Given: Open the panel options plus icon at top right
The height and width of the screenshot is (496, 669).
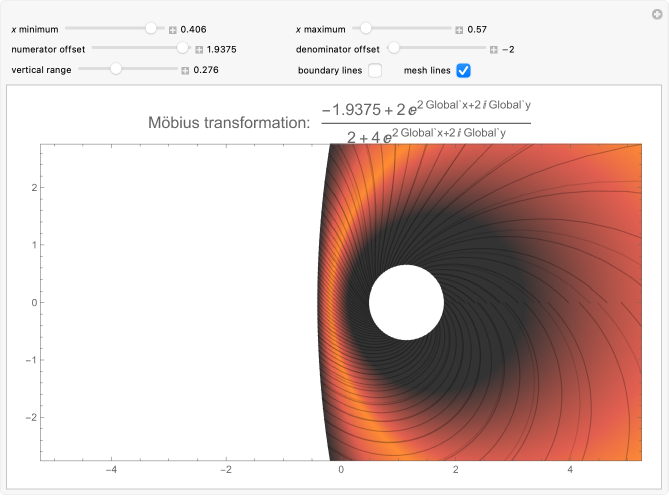Looking at the screenshot, I should [656, 14].
